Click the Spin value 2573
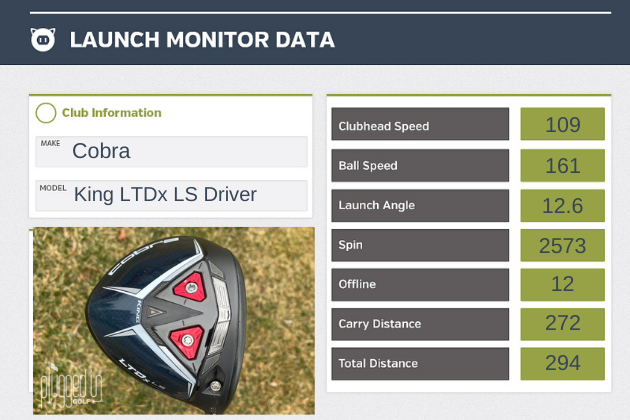Screen dimensions: 630x420 click(x=562, y=245)
